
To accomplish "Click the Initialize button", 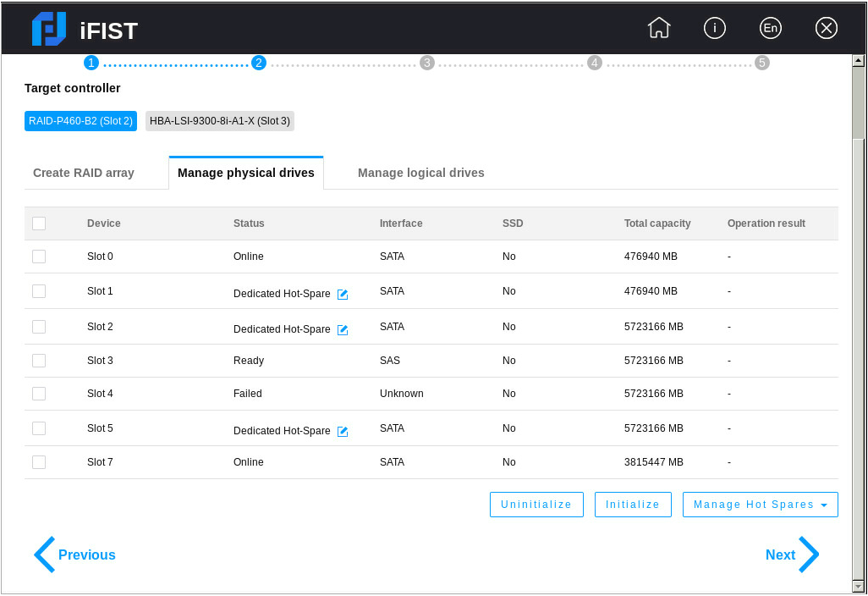I will click(x=633, y=505).
